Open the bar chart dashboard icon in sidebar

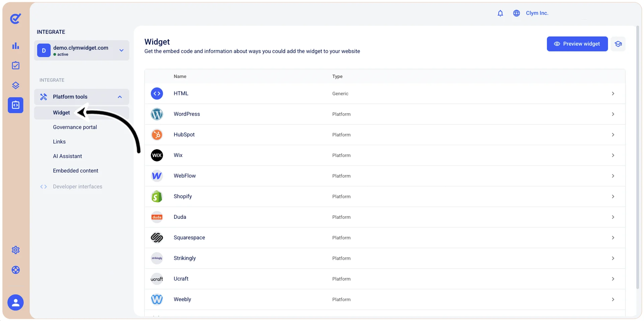coord(15,46)
